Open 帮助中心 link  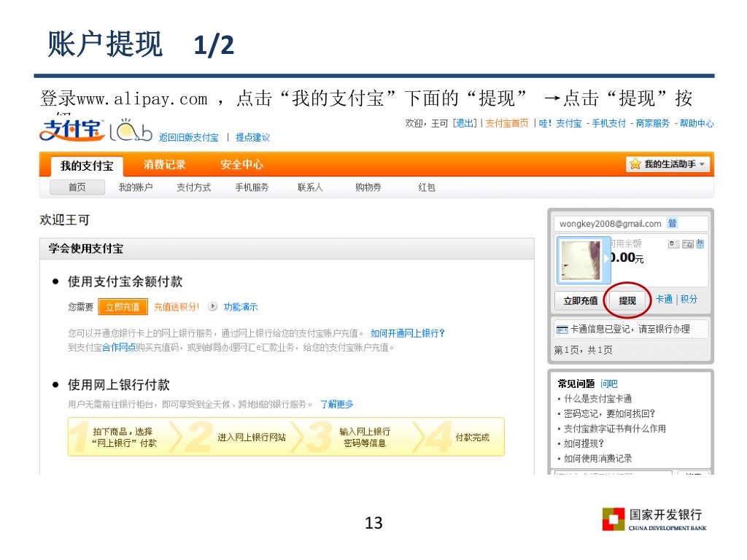pyautogui.click(x=697, y=123)
